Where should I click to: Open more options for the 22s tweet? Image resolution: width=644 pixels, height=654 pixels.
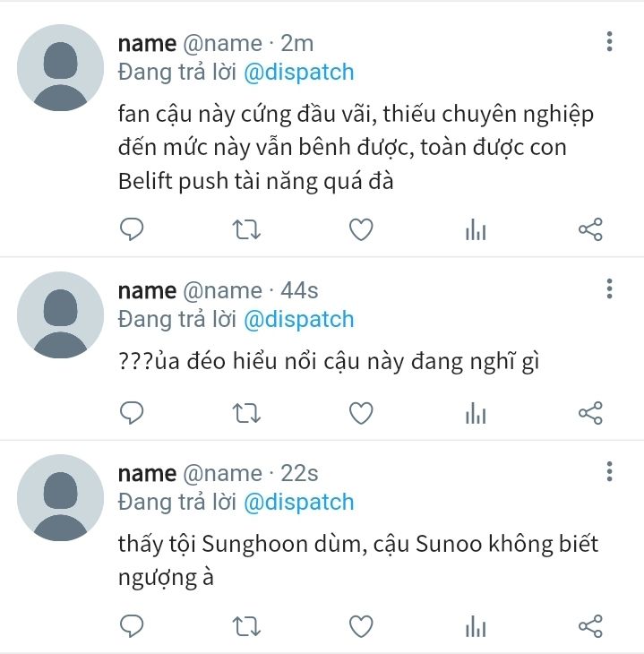(x=609, y=472)
